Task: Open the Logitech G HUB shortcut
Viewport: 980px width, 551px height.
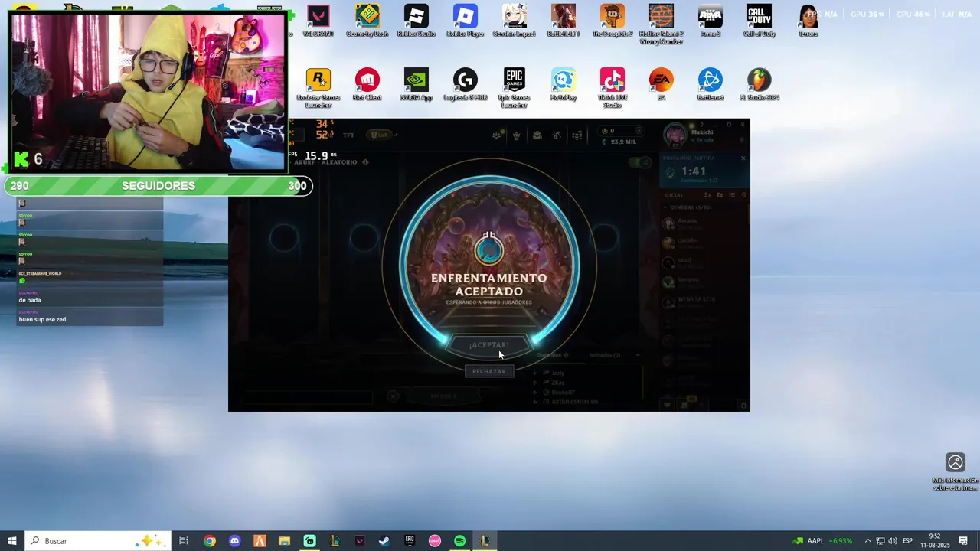Action: click(465, 85)
